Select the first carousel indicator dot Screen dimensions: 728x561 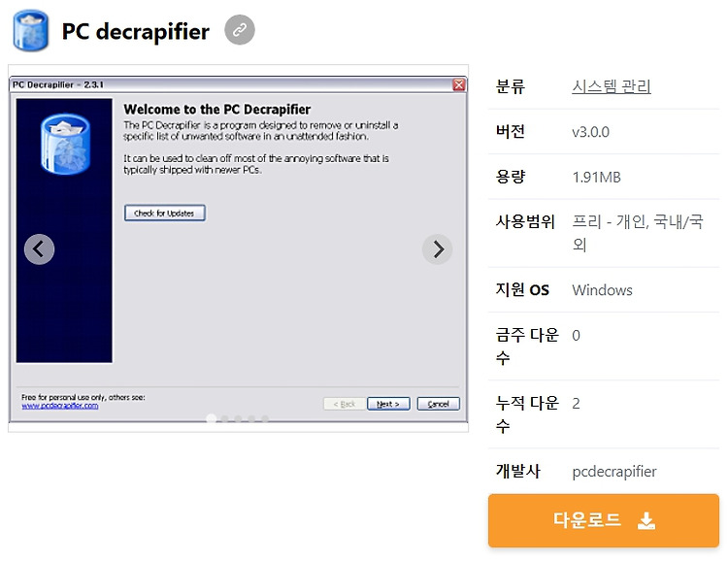point(212,419)
